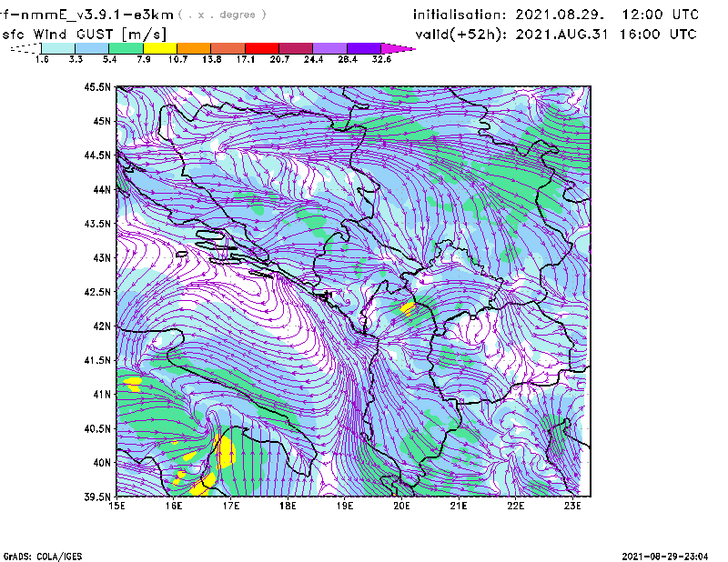Click the violet 28.4 legend swatch

pyautogui.click(x=364, y=48)
